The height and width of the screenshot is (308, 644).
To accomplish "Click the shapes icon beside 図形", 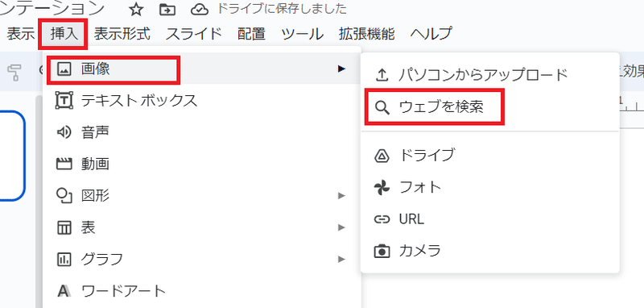I will 64,196.
